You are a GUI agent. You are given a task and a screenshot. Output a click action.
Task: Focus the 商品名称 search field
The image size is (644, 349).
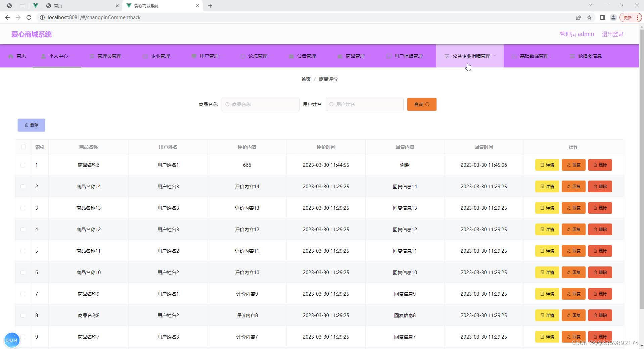point(260,104)
